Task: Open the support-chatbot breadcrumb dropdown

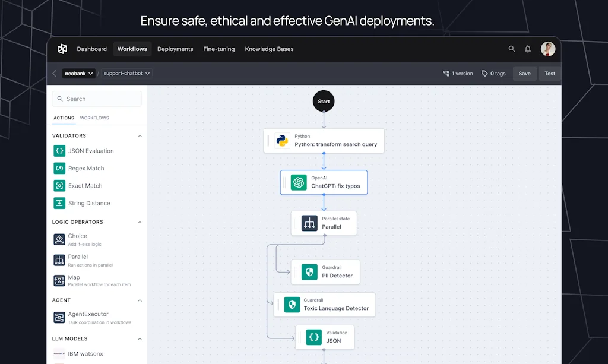Action: (125, 73)
